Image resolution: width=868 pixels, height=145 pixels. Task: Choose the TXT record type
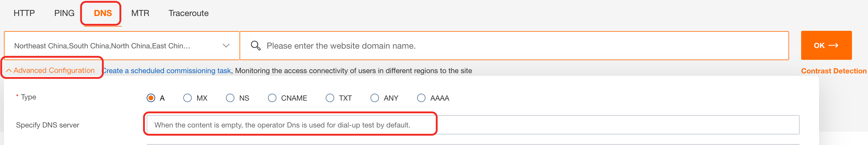point(330,98)
